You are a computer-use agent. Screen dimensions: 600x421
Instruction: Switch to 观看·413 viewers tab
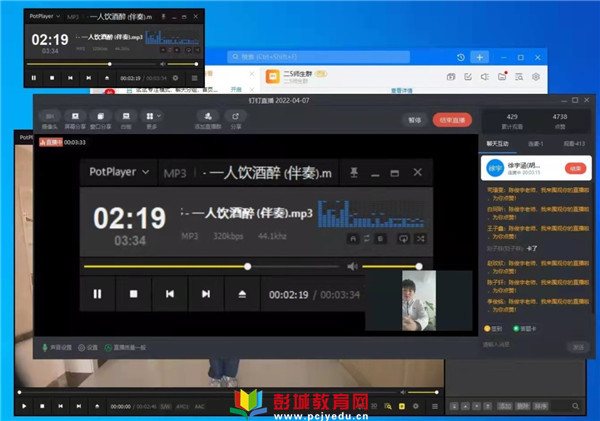574,144
